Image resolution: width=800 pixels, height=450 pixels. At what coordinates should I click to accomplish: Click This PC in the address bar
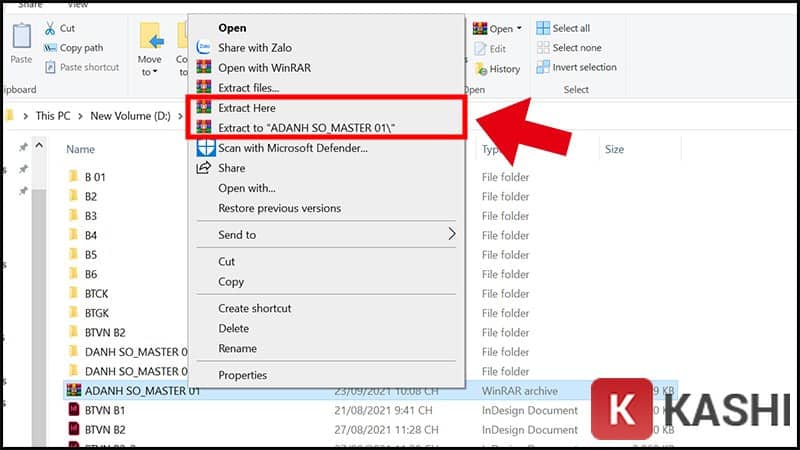[x=53, y=116]
